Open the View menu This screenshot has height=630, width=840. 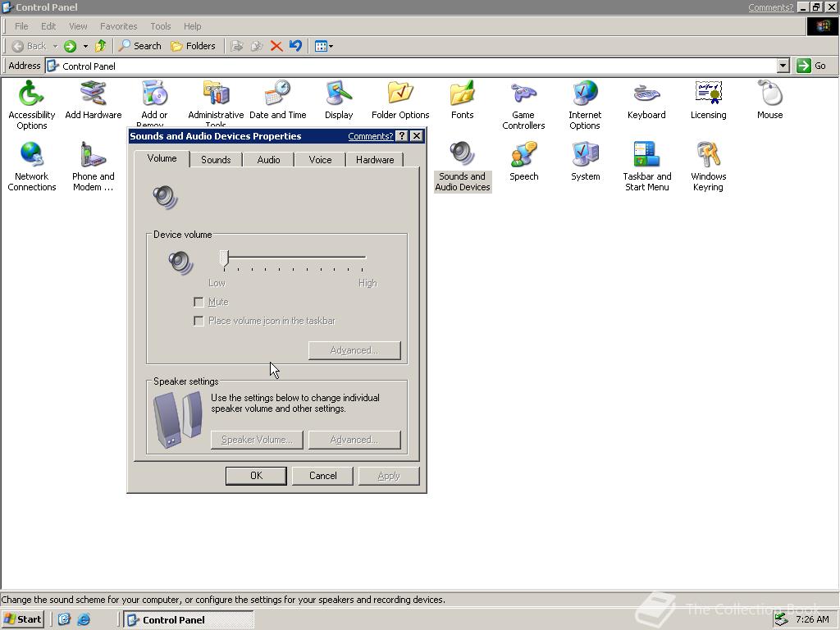[x=78, y=26]
